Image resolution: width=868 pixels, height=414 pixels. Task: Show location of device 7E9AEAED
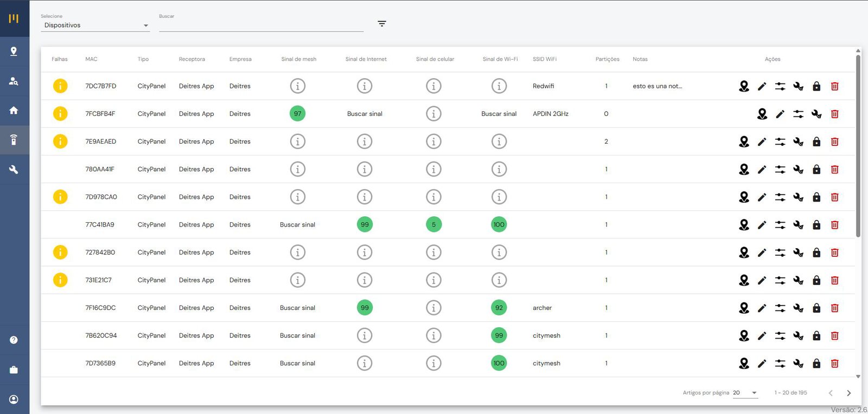coord(744,141)
